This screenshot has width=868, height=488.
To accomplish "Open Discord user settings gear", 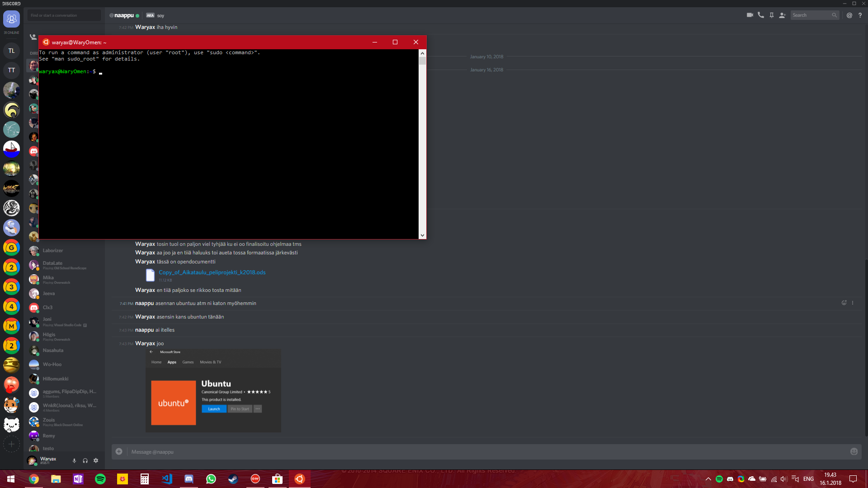I will pos(96,460).
